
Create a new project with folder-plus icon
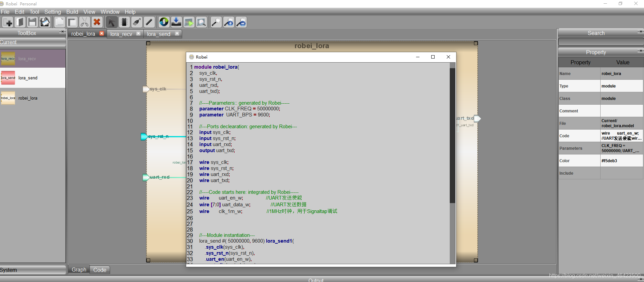click(x=7, y=22)
